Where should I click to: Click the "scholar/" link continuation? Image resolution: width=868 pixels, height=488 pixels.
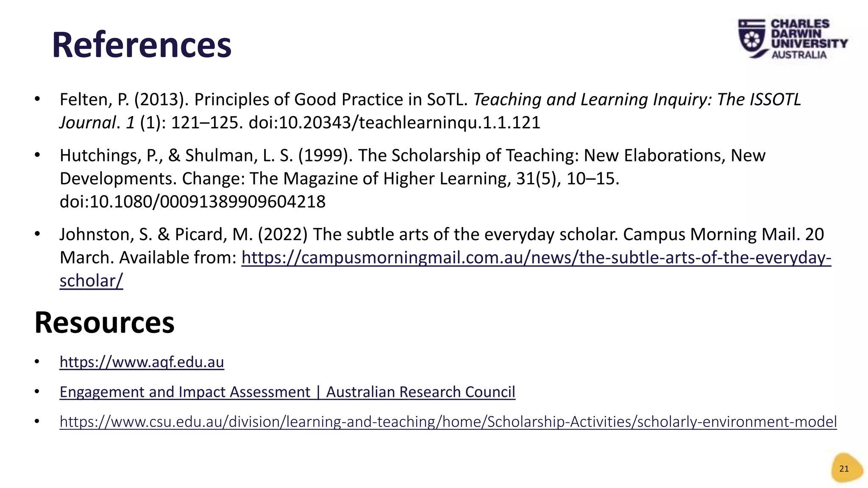click(x=91, y=281)
